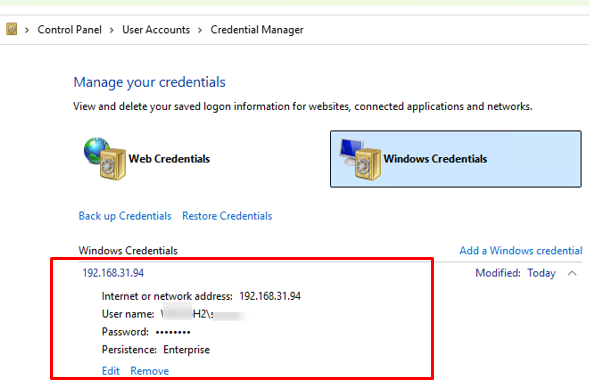
Task: Go to User Accounts breadcrumb
Action: coord(156,30)
